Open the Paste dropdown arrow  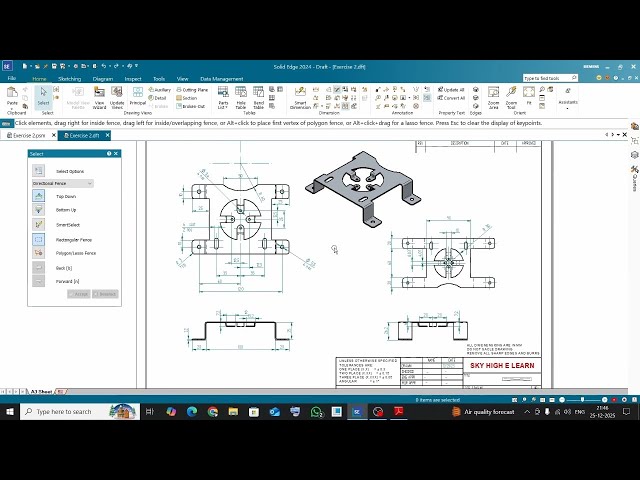pos(12,109)
